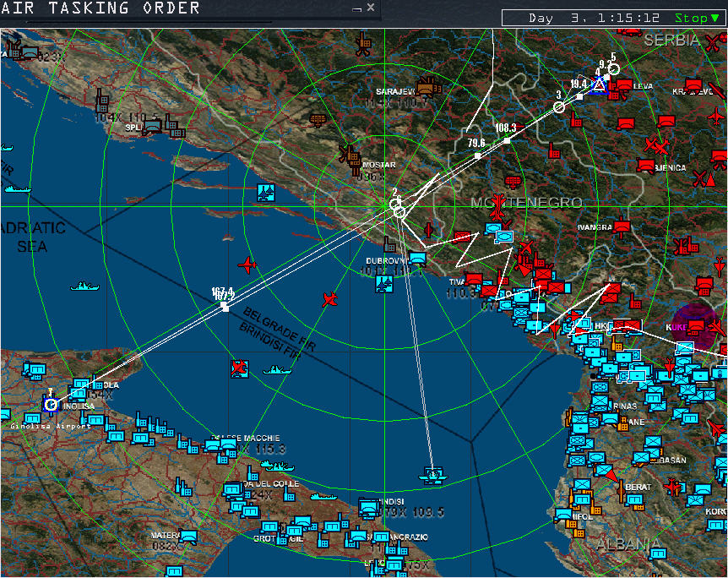Close the Air Tasking Order panel

tap(371, 8)
